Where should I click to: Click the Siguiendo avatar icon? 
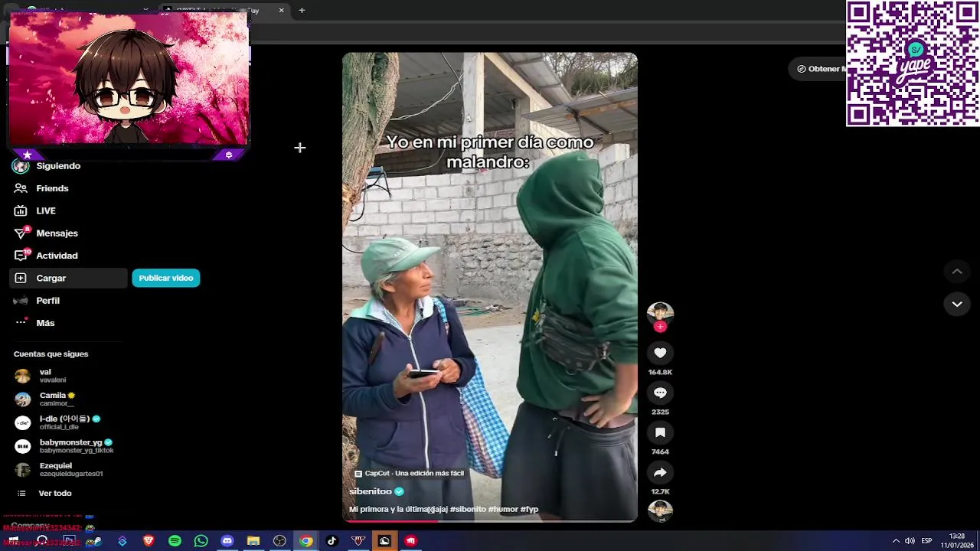pos(21,166)
